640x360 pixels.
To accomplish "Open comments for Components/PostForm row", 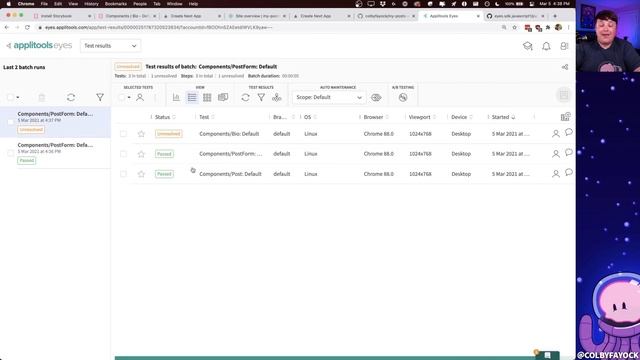I will [x=569, y=153].
